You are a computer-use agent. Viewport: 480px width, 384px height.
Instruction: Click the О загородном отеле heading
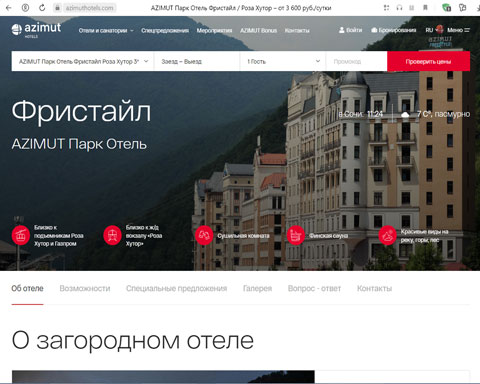(133, 341)
